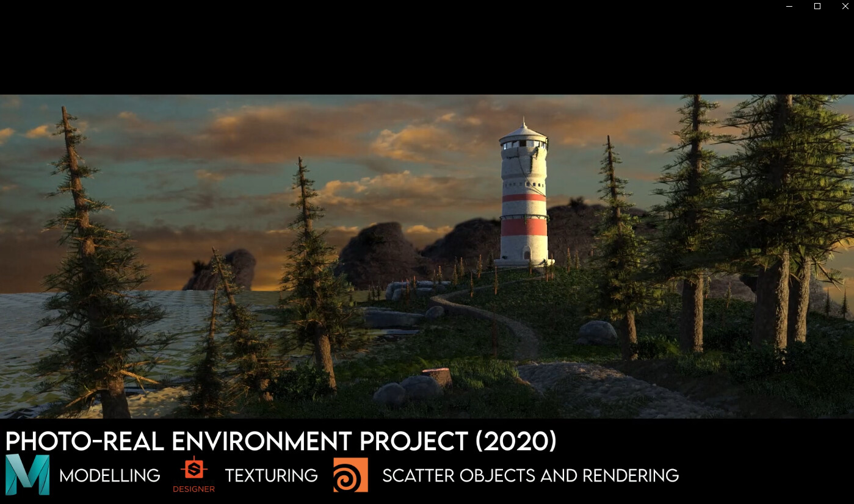
Task: Click the small DESIGNER caption text
Action: pos(194,489)
